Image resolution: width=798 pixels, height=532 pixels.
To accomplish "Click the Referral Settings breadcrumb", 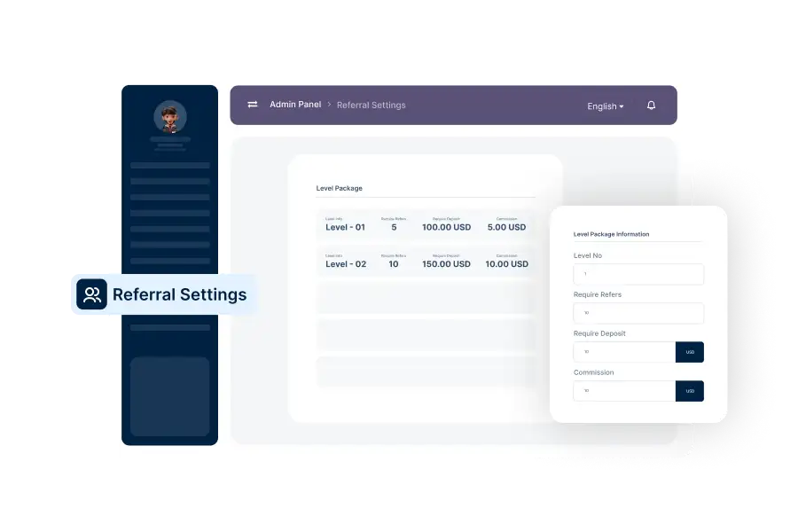I will pos(371,105).
